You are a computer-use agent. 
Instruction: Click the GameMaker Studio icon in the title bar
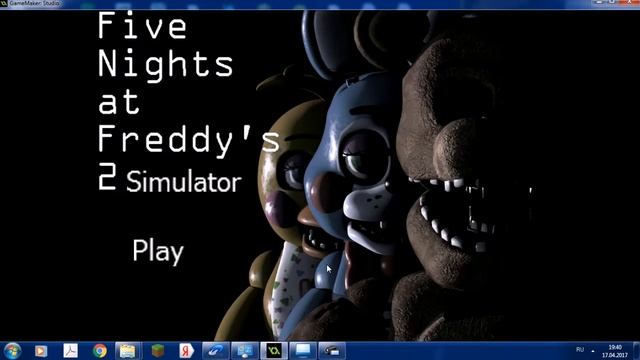click(x=4, y=3)
